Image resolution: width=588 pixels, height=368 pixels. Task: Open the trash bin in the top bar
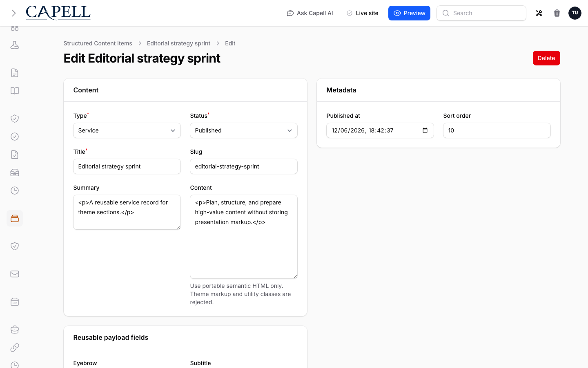[557, 13]
